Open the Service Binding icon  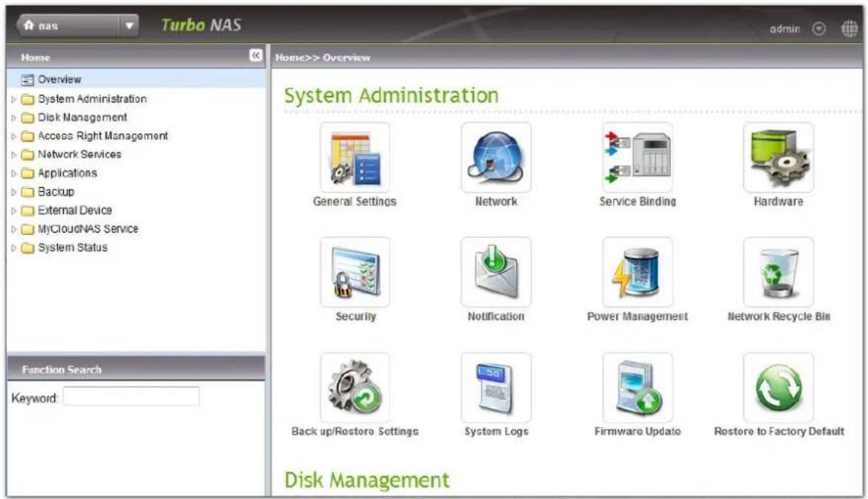tap(638, 158)
